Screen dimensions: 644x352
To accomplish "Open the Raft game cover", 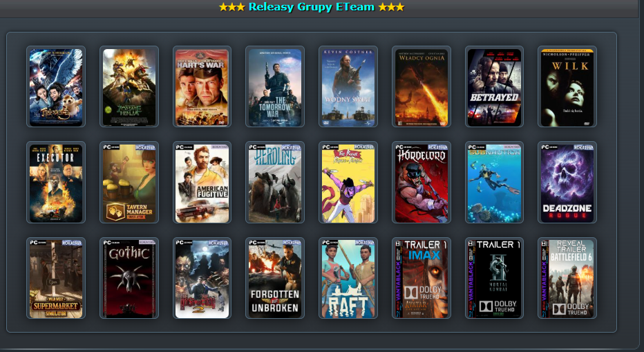I will (348, 278).
